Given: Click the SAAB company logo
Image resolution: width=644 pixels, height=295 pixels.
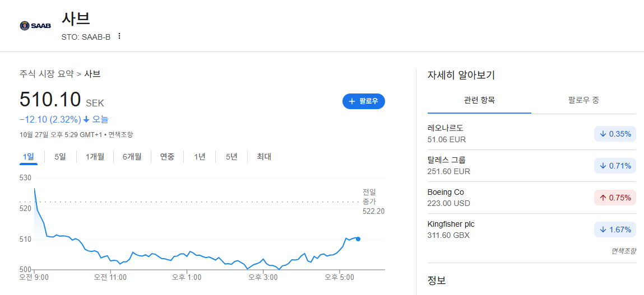Looking at the screenshot, I should tap(35, 25).
